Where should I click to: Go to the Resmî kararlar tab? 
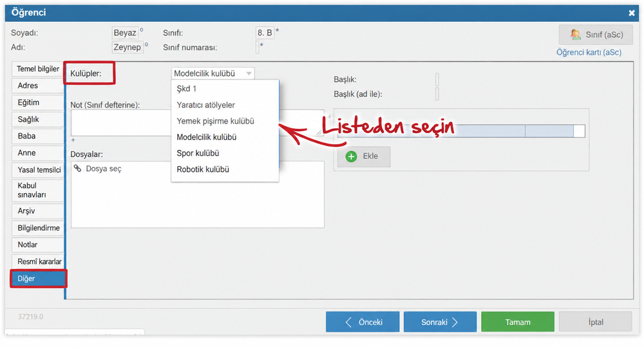(x=38, y=261)
